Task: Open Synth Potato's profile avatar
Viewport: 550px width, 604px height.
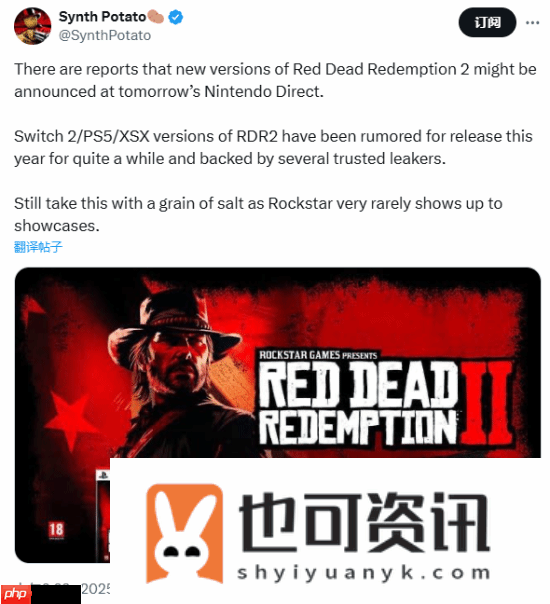Action: pos(32,26)
